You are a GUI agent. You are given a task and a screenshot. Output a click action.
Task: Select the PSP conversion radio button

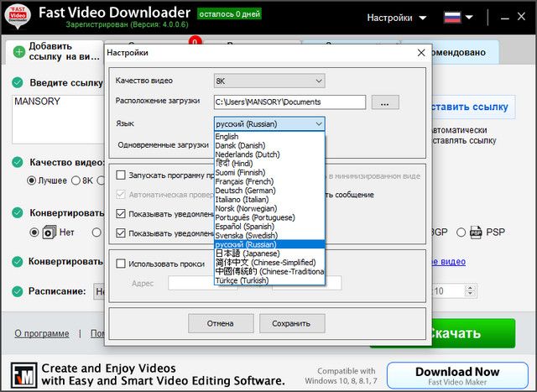461,233
